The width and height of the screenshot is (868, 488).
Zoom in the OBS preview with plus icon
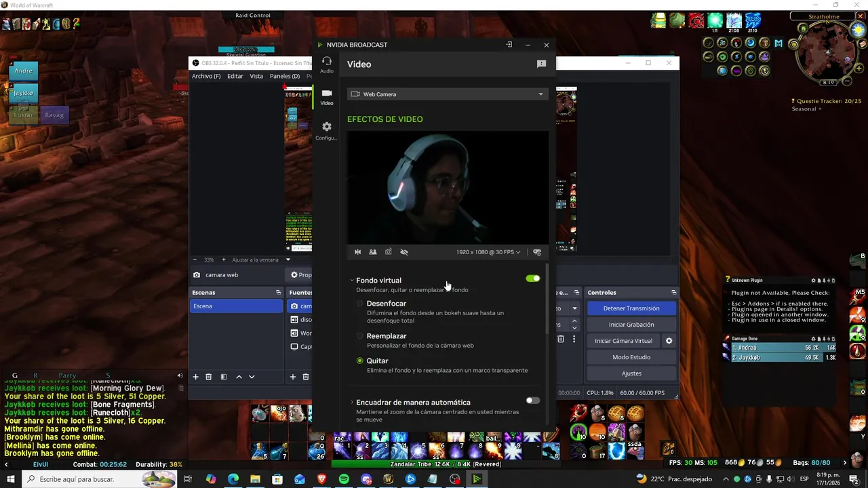(x=224, y=260)
